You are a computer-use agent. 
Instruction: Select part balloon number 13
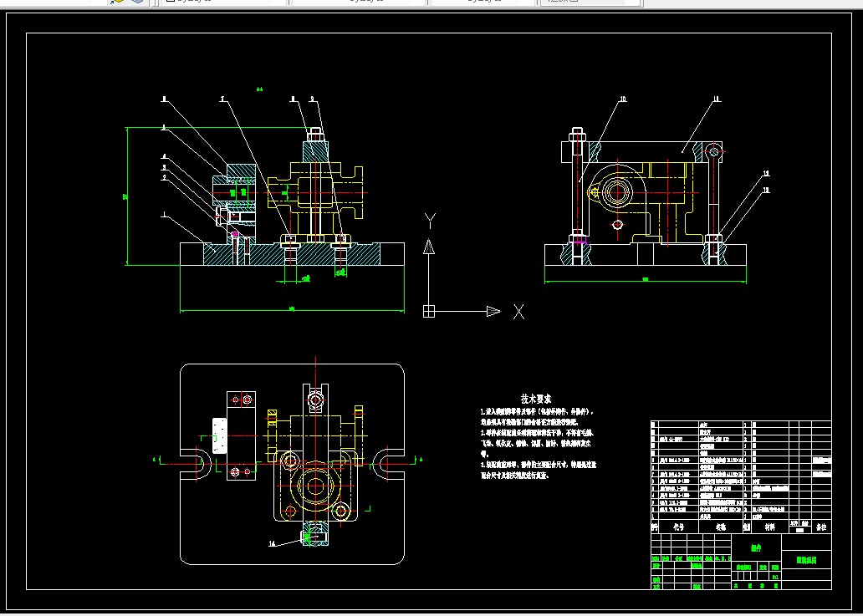pos(766,191)
